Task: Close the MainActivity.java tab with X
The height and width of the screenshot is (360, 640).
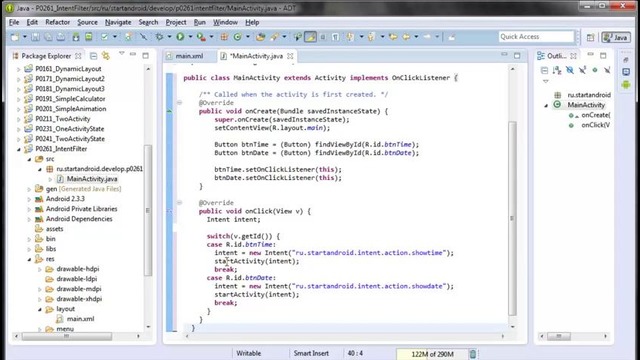Action: pos(290,56)
